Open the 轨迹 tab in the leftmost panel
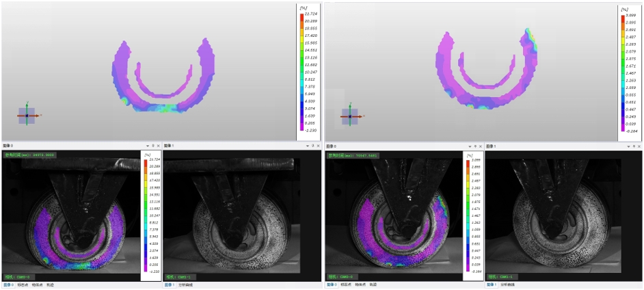 coord(51,285)
